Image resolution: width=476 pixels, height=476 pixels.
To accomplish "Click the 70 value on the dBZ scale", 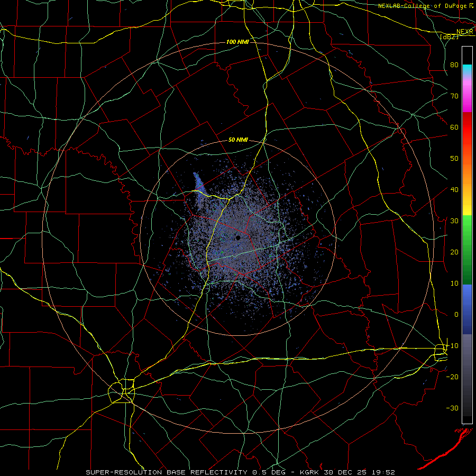I will click(454, 96).
